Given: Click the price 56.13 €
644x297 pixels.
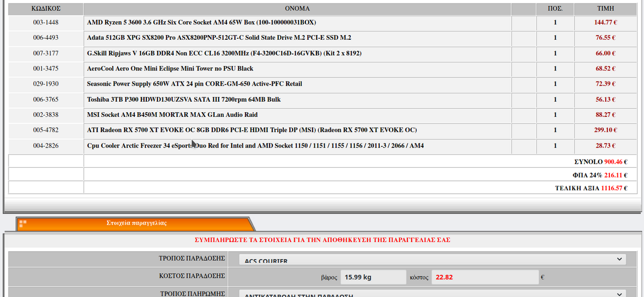Looking at the screenshot, I should (606, 100).
